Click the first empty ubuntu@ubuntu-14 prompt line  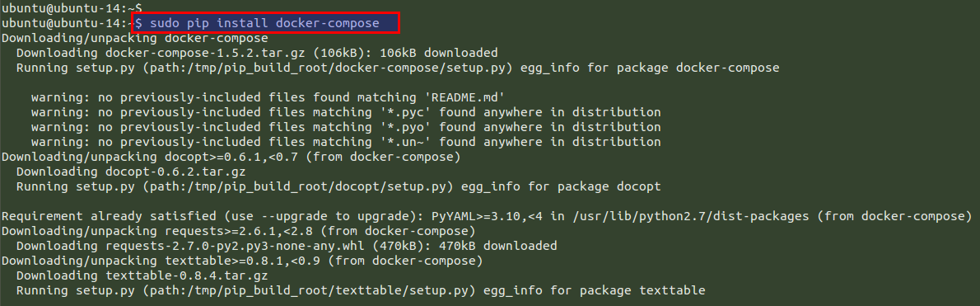(x=72, y=7)
